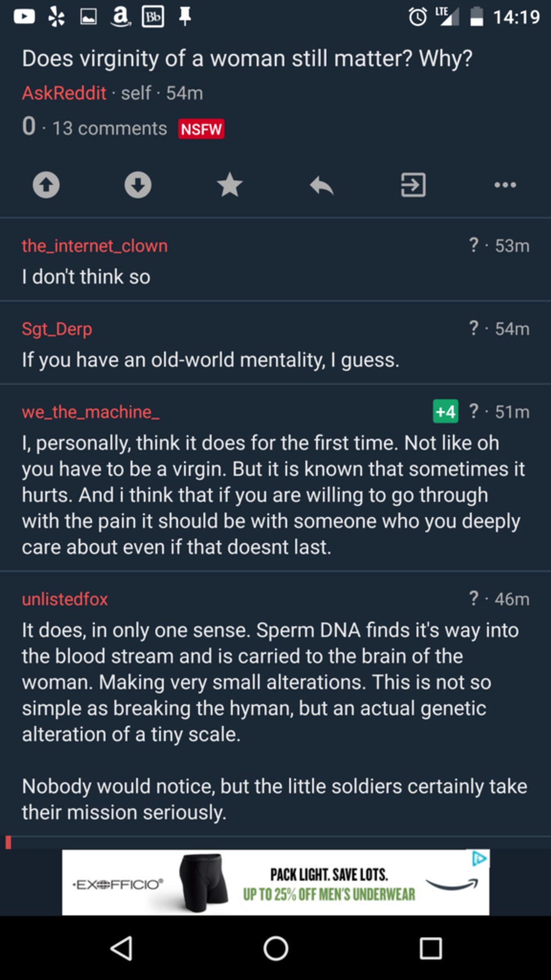
Task: Select the we_the_machine_ username
Action: [x=91, y=412]
